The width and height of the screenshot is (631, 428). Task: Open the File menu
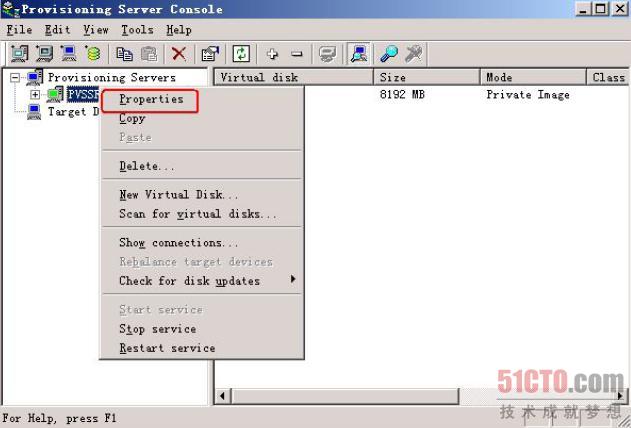19,30
